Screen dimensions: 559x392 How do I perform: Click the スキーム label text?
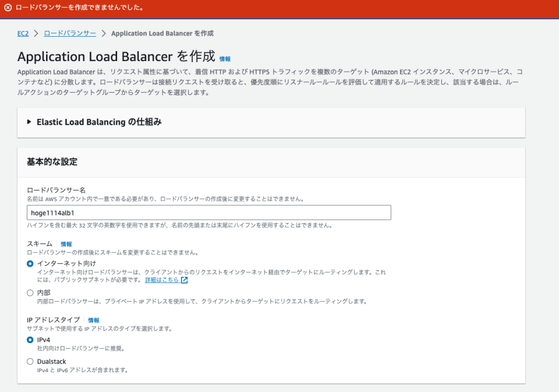pos(40,244)
